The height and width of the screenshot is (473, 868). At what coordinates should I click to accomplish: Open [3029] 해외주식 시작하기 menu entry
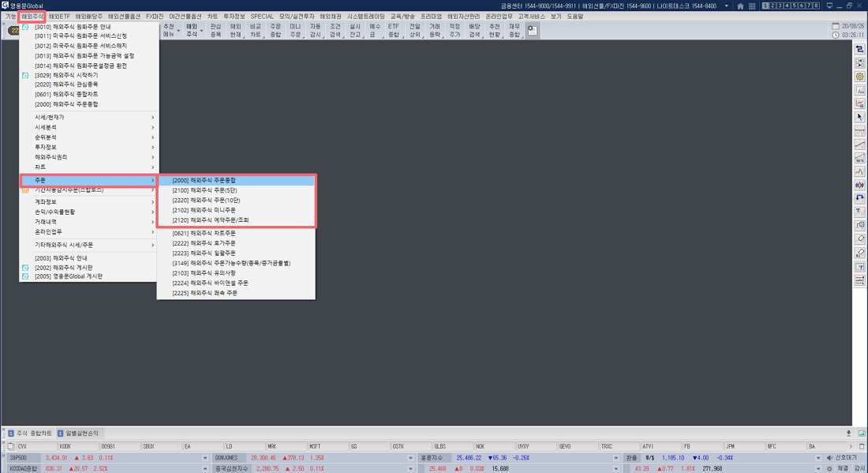tap(88, 75)
